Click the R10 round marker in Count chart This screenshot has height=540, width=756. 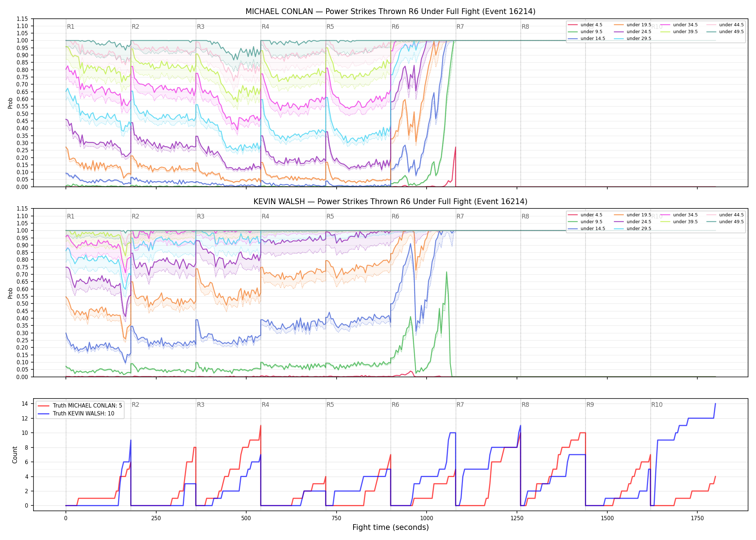(x=657, y=405)
